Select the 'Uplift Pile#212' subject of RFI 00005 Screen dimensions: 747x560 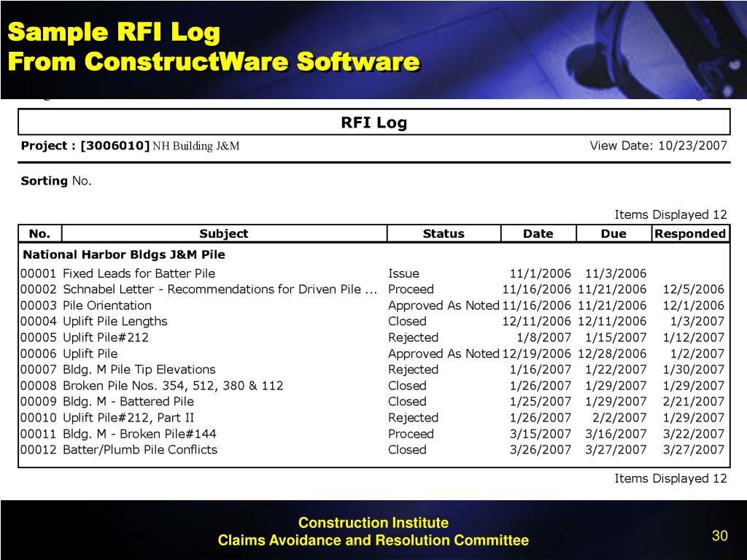[x=106, y=338]
